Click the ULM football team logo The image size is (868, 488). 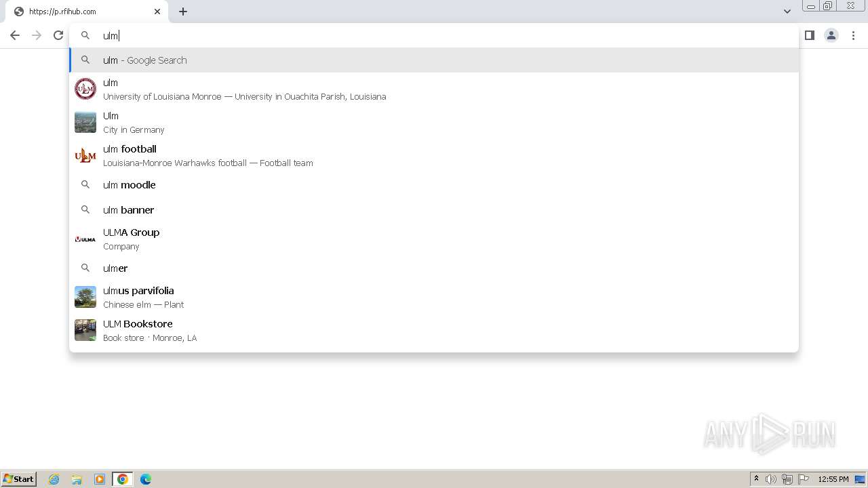tap(85, 155)
